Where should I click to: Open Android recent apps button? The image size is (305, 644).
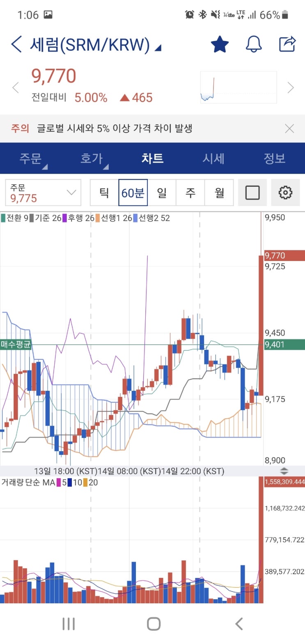point(69,624)
